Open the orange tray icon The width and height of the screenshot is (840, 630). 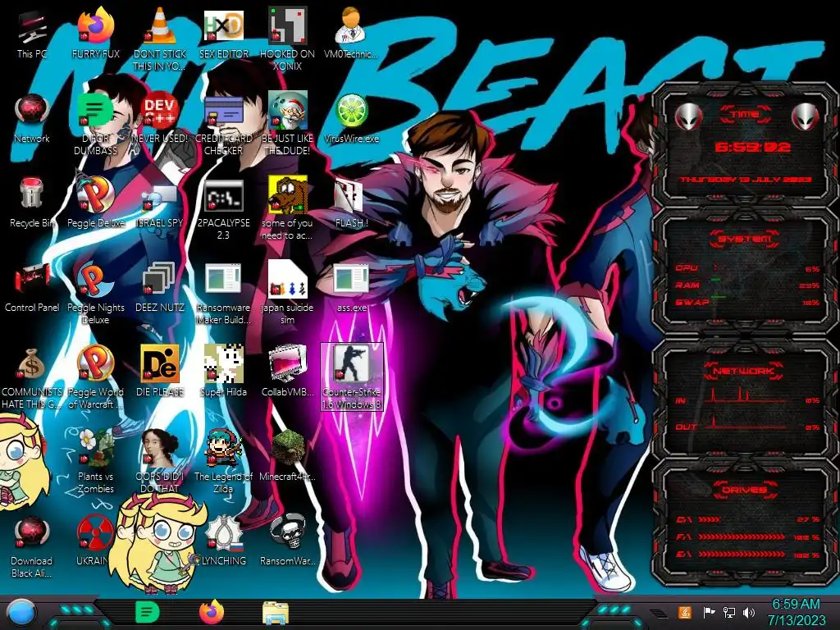pyautogui.click(x=684, y=612)
